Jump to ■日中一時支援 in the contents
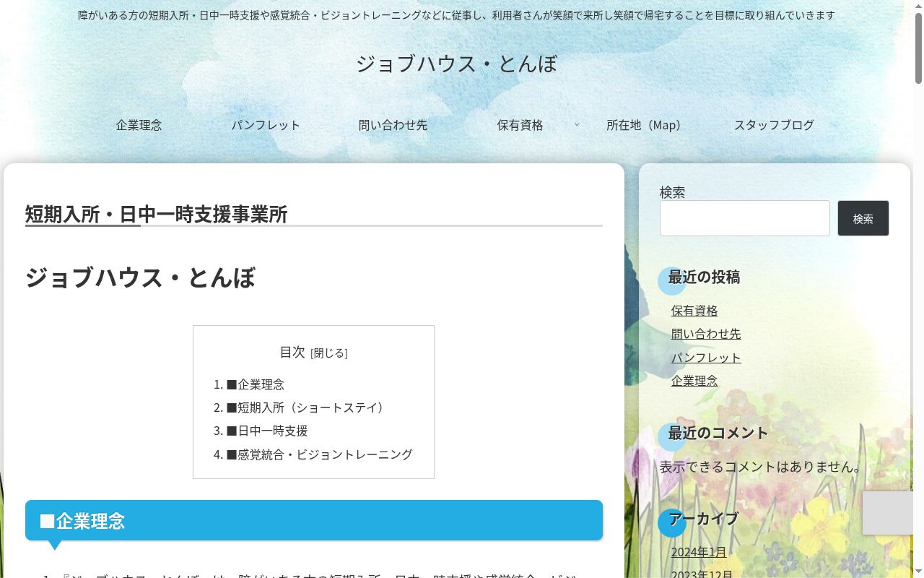 [267, 431]
